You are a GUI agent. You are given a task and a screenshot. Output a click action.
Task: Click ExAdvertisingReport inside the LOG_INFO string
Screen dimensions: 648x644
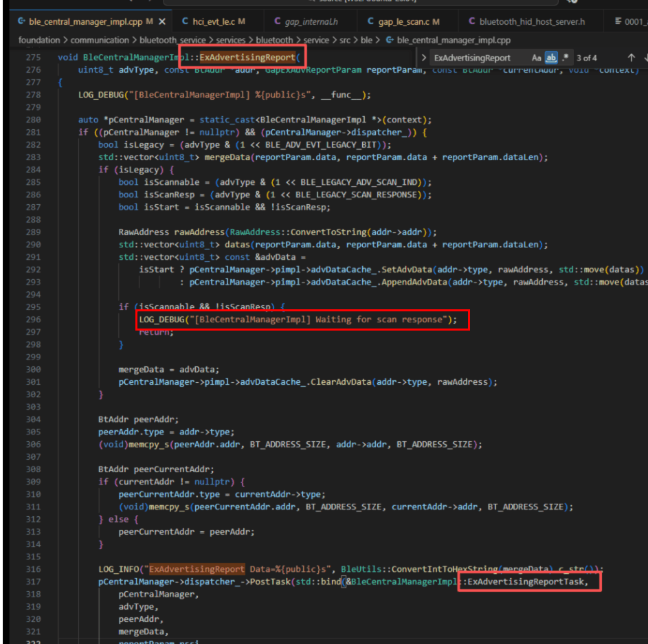197,569
